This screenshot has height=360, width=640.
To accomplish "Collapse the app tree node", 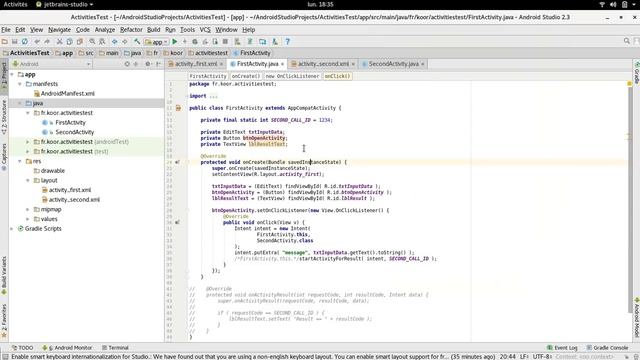I will click(12, 75).
